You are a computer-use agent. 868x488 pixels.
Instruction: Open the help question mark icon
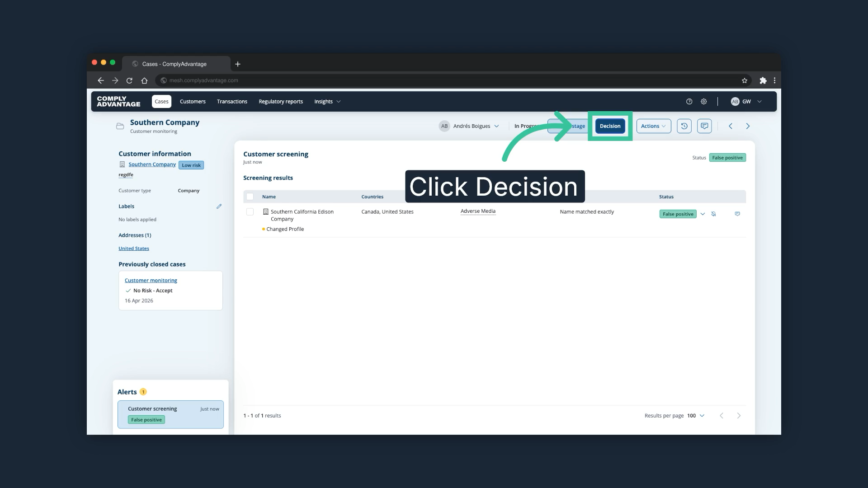point(689,102)
